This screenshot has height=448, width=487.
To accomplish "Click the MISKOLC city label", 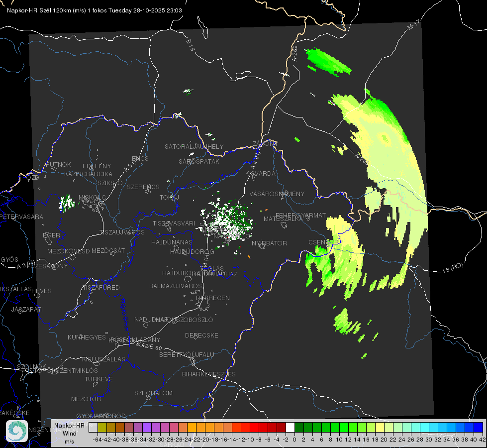I will (x=92, y=198).
